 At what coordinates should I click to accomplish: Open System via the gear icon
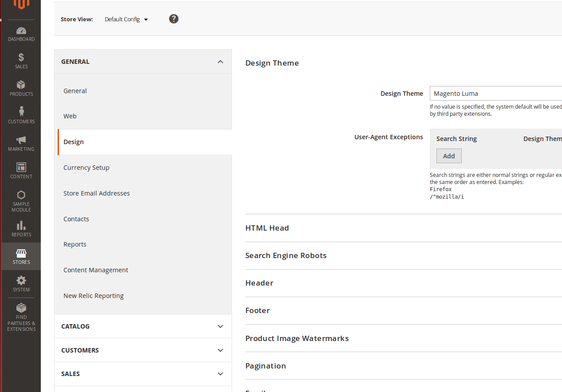point(21,281)
